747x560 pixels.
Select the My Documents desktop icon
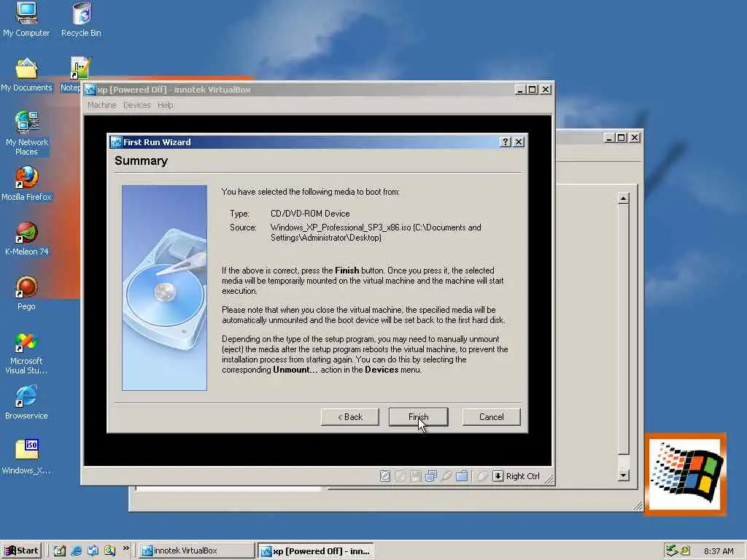[26, 75]
